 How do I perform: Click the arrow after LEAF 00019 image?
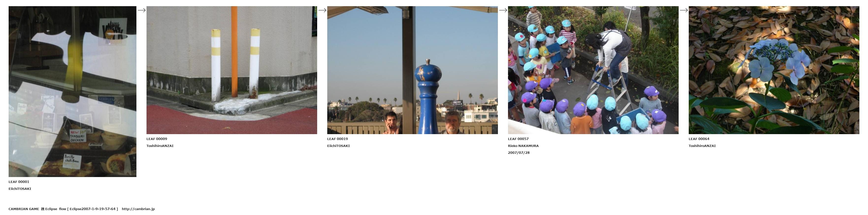click(x=503, y=10)
